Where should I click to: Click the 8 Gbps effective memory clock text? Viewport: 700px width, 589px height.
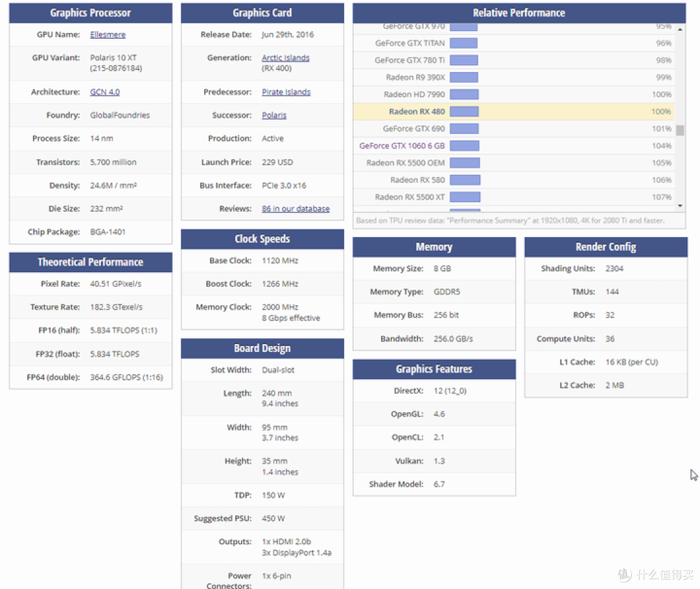pos(291,318)
